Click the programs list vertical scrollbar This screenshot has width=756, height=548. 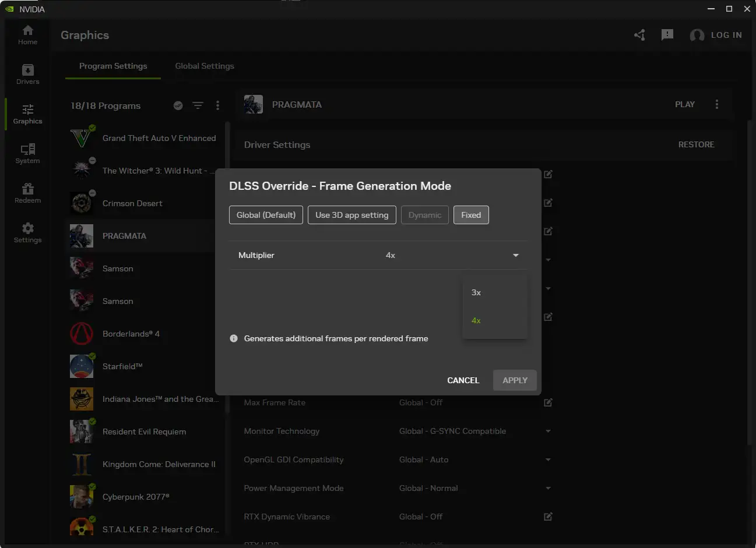click(227, 268)
